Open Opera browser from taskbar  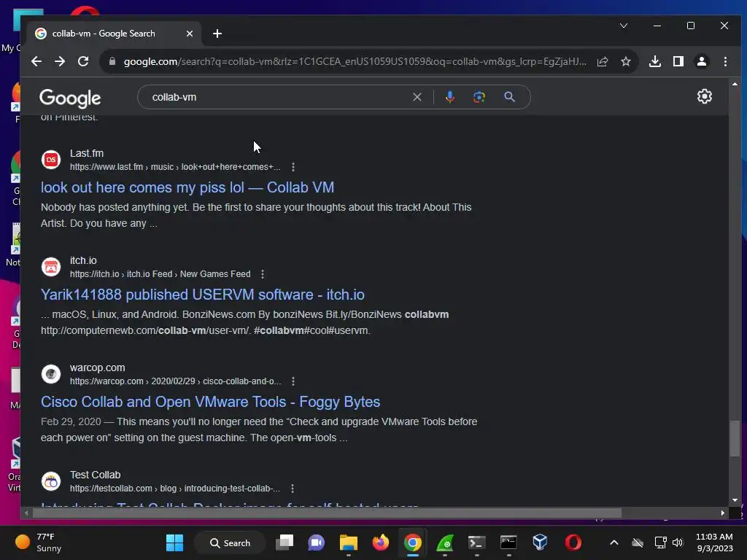click(573, 542)
